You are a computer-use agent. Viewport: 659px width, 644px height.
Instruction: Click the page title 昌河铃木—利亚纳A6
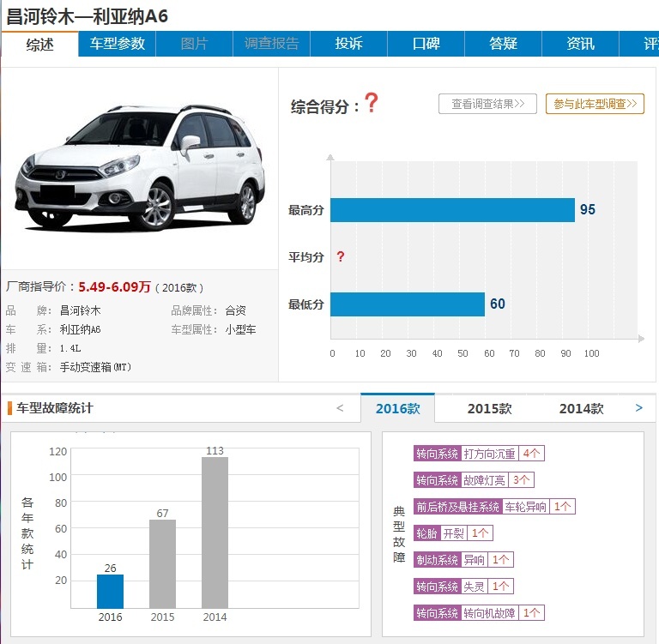[x=87, y=16]
